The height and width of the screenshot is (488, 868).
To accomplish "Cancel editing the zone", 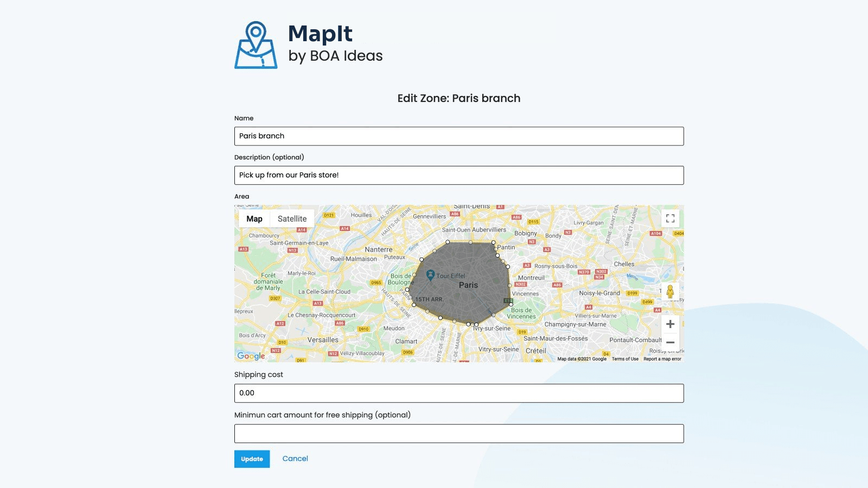I will pos(295,459).
